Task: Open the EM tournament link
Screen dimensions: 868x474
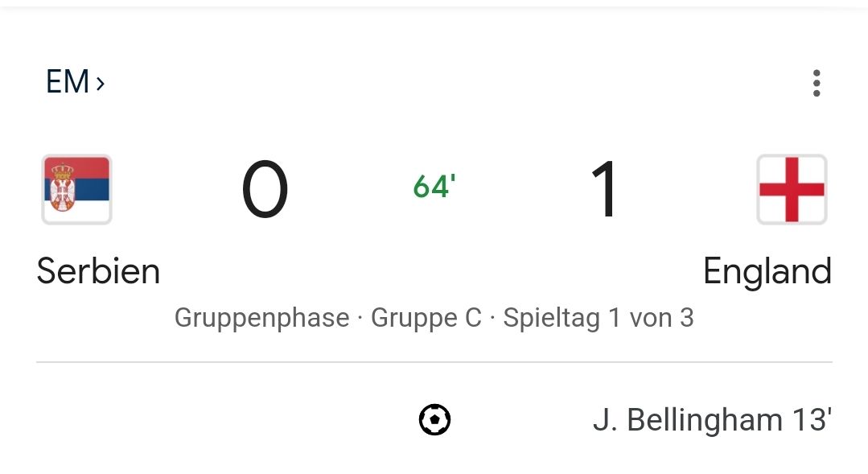Action: [68, 82]
